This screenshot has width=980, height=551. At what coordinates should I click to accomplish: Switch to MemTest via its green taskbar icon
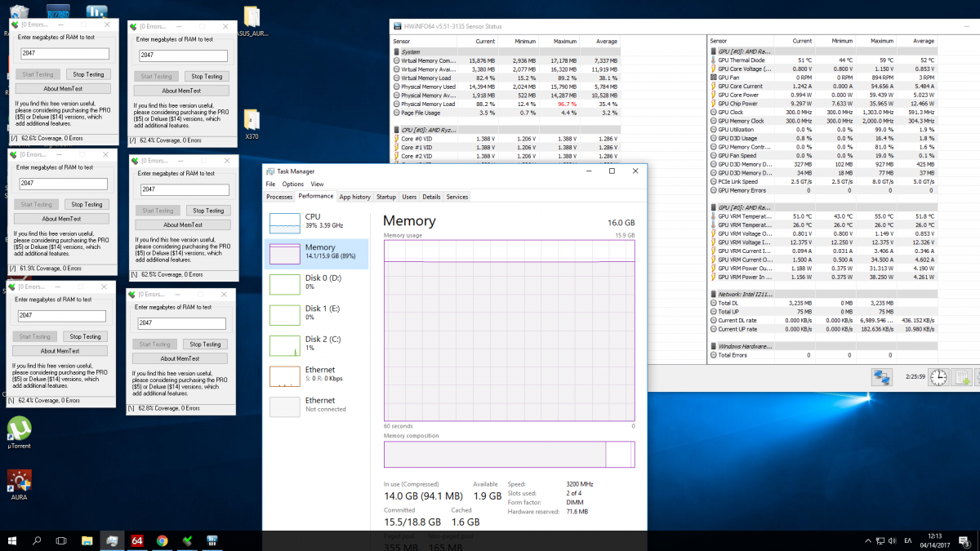tap(187, 540)
